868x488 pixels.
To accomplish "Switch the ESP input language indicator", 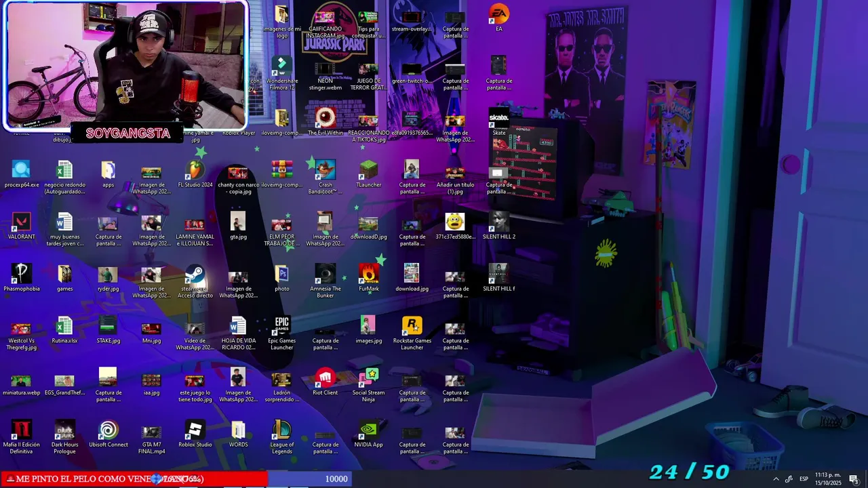I will click(x=804, y=479).
